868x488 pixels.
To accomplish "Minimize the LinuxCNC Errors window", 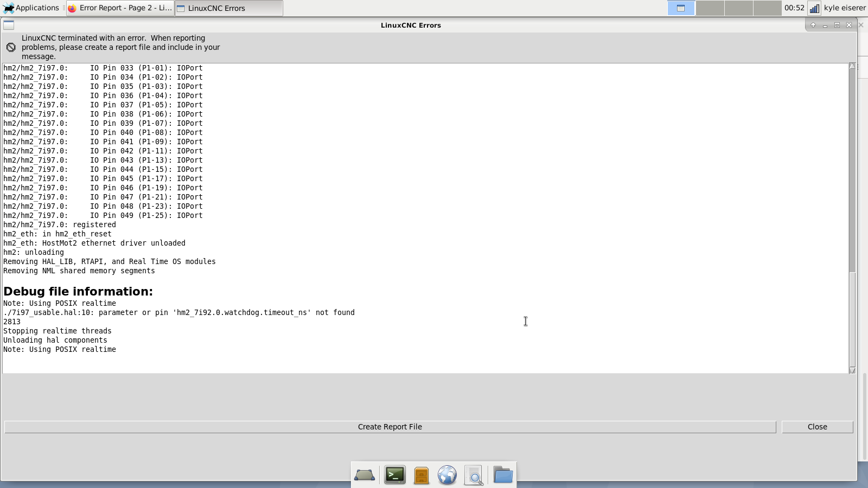I will [825, 25].
